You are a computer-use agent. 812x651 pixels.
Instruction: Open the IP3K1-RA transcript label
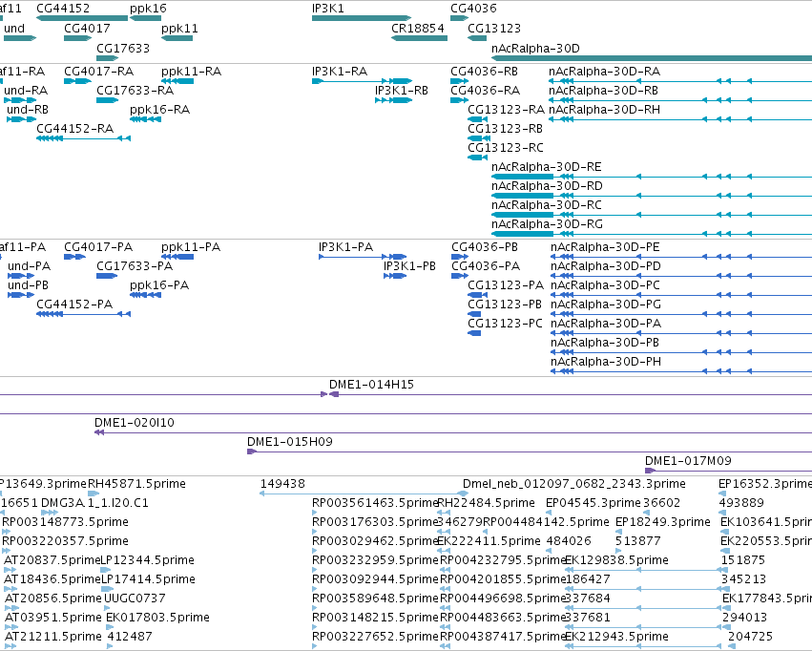pos(340,71)
